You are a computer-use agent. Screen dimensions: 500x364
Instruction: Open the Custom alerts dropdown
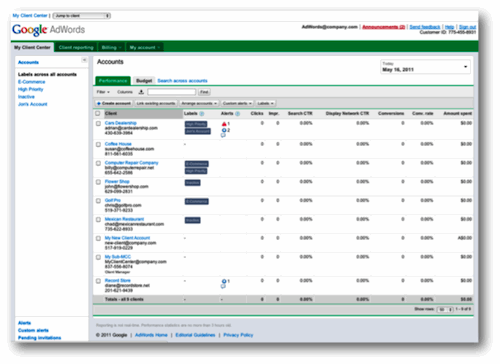click(x=237, y=103)
